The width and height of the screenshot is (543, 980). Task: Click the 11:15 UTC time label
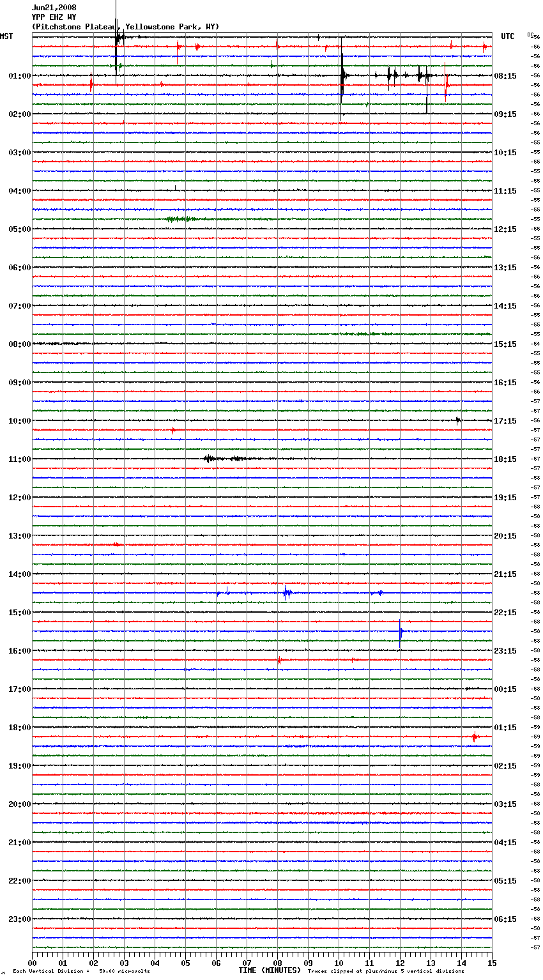(505, 190)
